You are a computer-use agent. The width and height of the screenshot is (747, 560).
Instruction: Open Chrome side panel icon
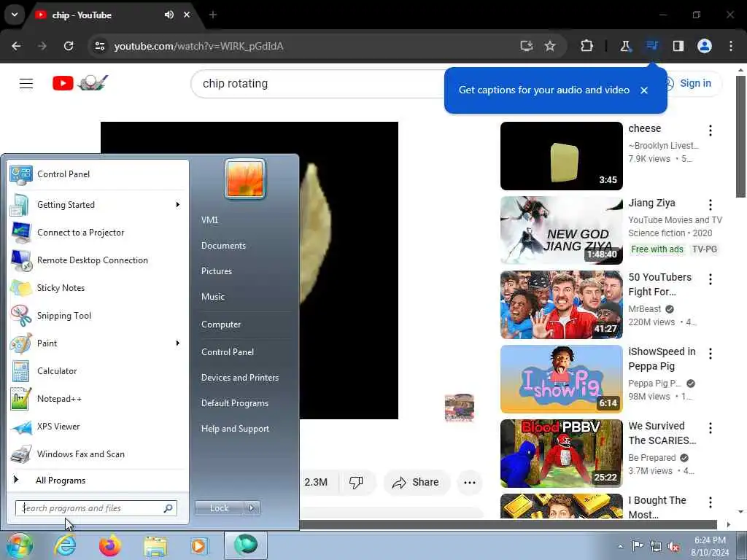pos(678,46)
